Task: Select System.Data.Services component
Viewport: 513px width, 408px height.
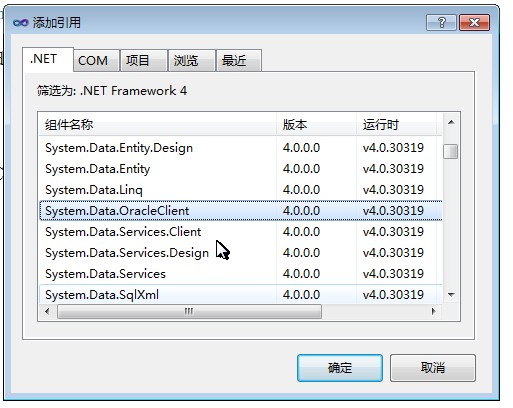Action: click(x=241, y=274)
